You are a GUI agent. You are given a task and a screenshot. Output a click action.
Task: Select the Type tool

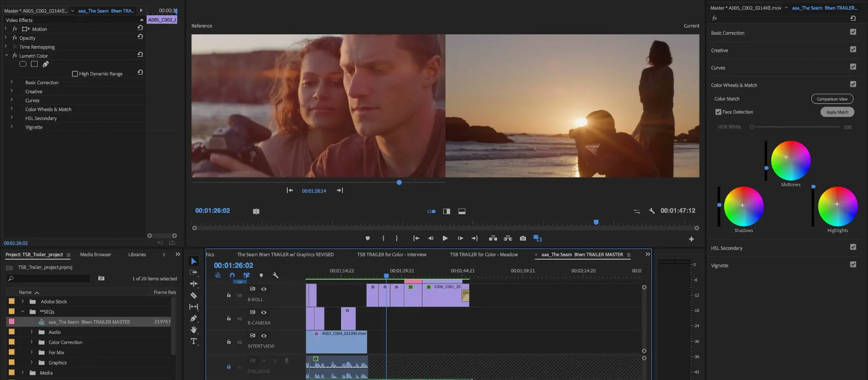(x=194, y=341)
